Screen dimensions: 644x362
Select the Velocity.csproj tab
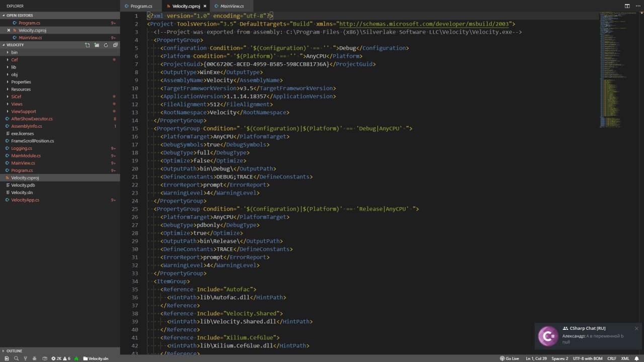(x=186, y=6)
